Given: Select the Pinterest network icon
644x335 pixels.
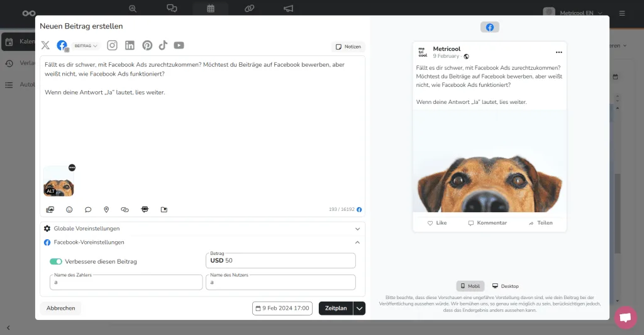Looking at the screenshot, I should click(147, 45).
